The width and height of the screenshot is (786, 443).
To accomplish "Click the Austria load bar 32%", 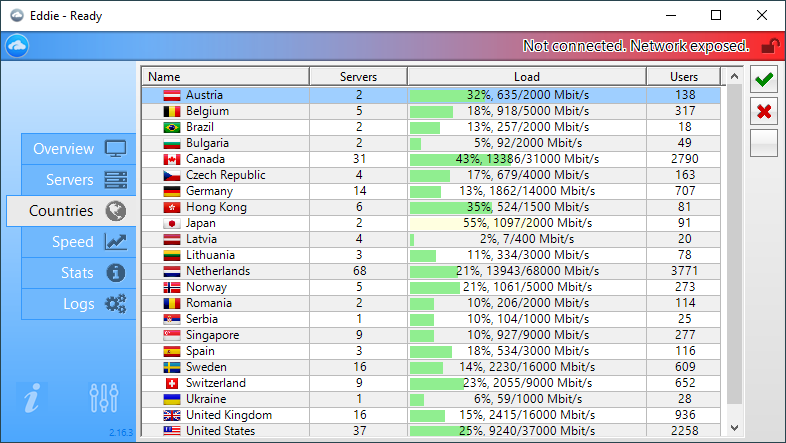I will 527,95.
